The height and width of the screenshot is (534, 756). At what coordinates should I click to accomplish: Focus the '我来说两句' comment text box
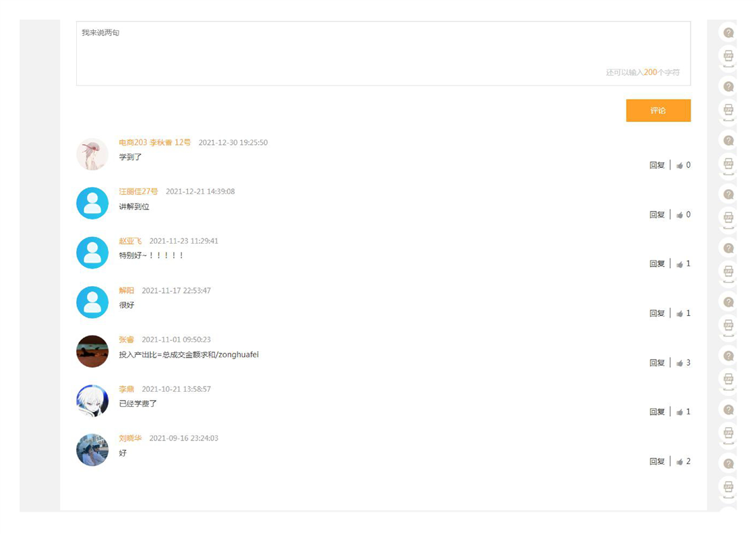click(383, 53)
